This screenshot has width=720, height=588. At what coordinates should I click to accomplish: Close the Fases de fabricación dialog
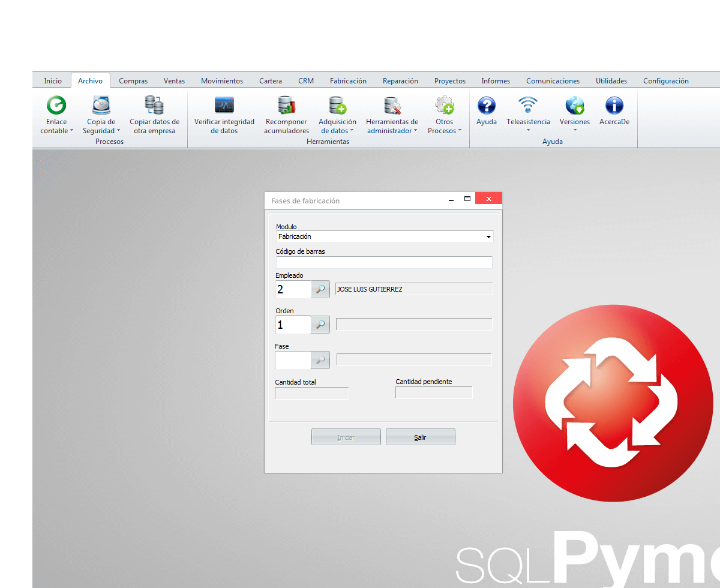488,199
